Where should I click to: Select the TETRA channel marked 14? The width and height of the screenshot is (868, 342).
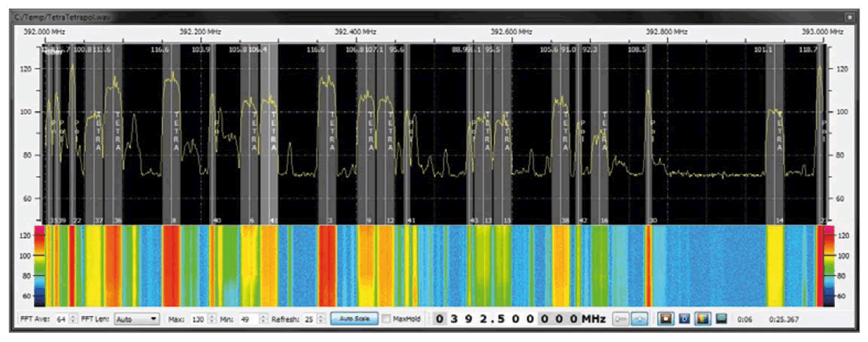776,134
